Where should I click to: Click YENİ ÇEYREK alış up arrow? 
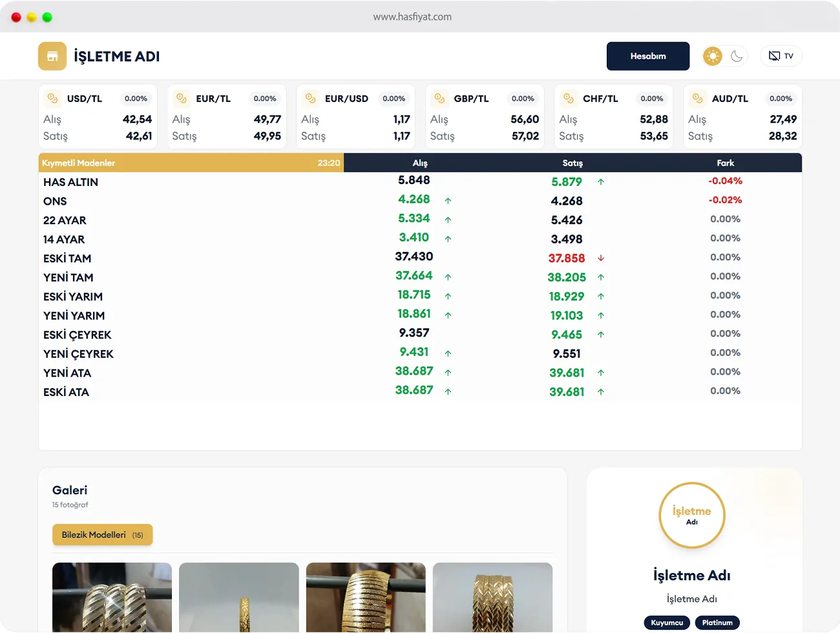tap(448, 353)
